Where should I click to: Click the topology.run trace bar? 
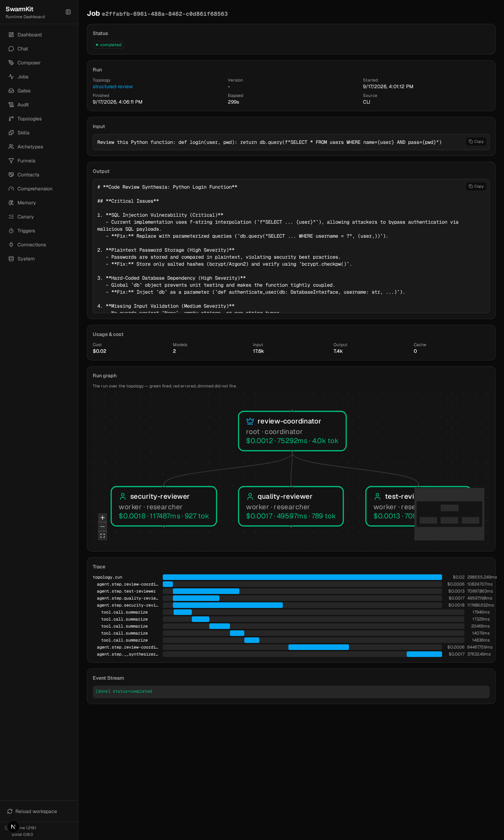coord(302,577)
